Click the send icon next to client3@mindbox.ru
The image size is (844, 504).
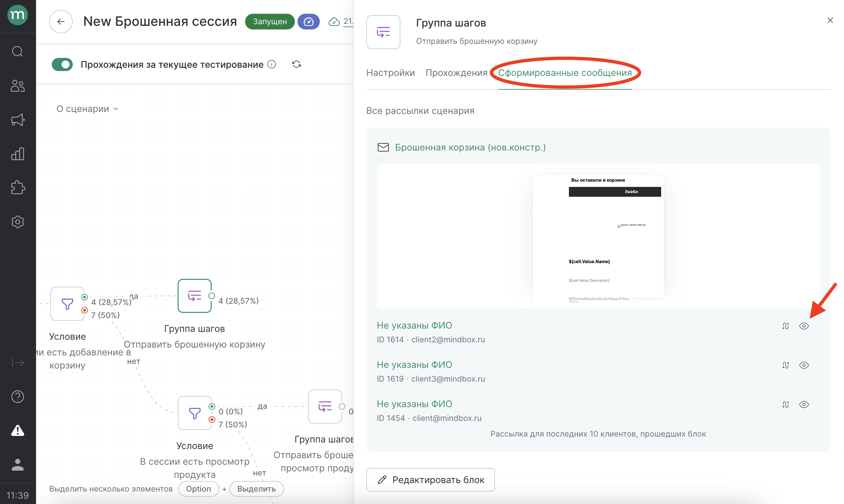785,365
